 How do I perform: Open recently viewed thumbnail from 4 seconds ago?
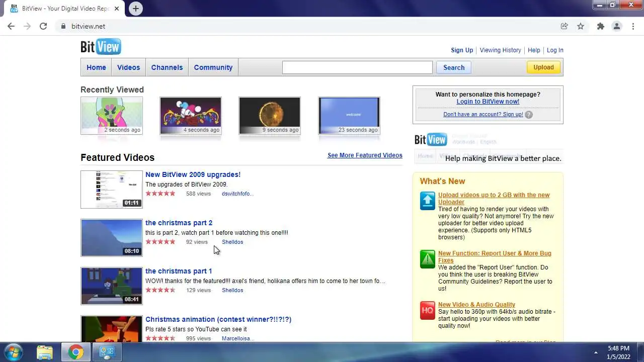[191, 116]
